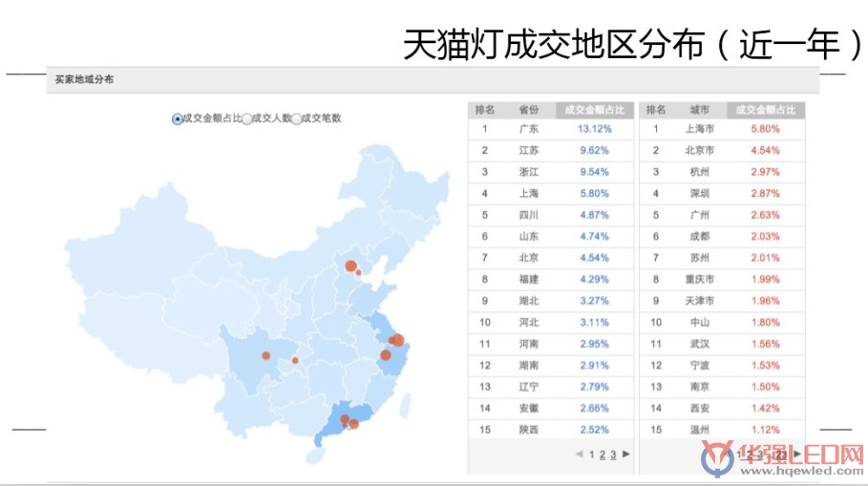Click the 武汉 city row
Image resolution: width=868 pixels, height=486 pixels.
pyautogui.click(x=722, y=344)
